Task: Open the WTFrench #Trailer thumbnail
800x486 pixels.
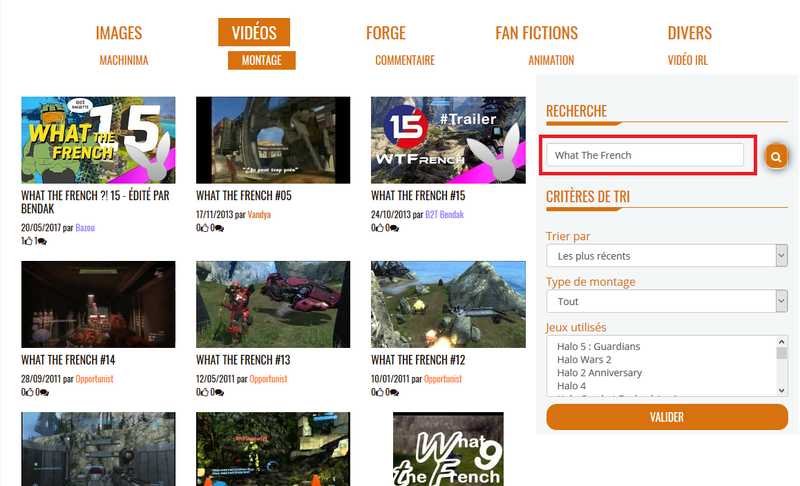Action: (448, 140)
